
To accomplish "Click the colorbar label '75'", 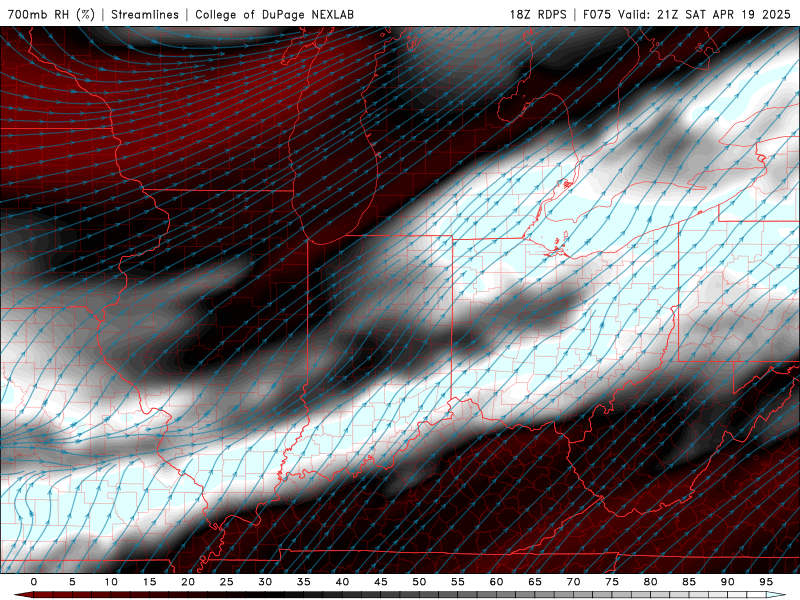I will [612, 582].
